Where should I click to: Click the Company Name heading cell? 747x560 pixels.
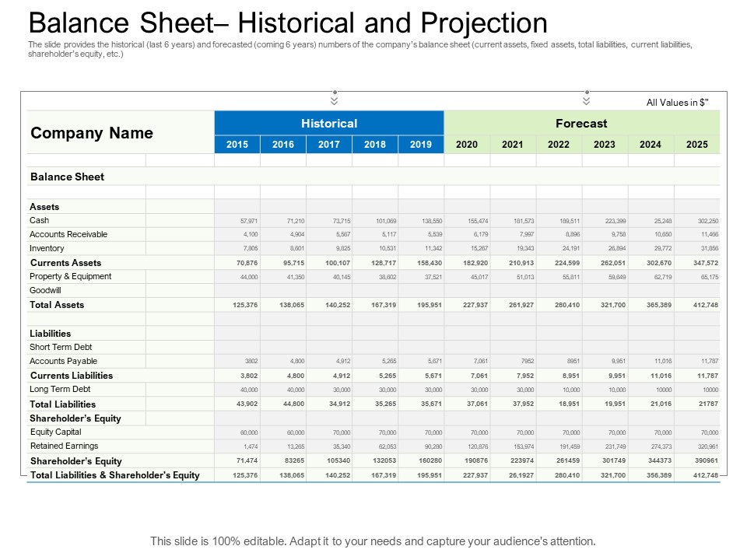[121, 132]
